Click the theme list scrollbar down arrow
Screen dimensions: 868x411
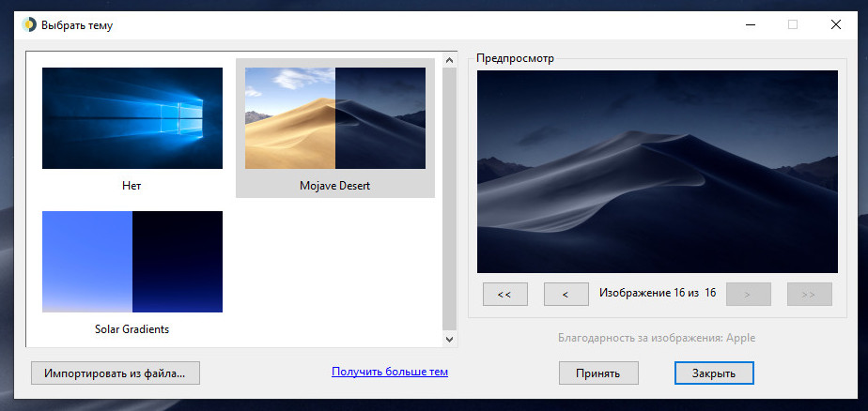pyautogui.click(x=448, y=339)
